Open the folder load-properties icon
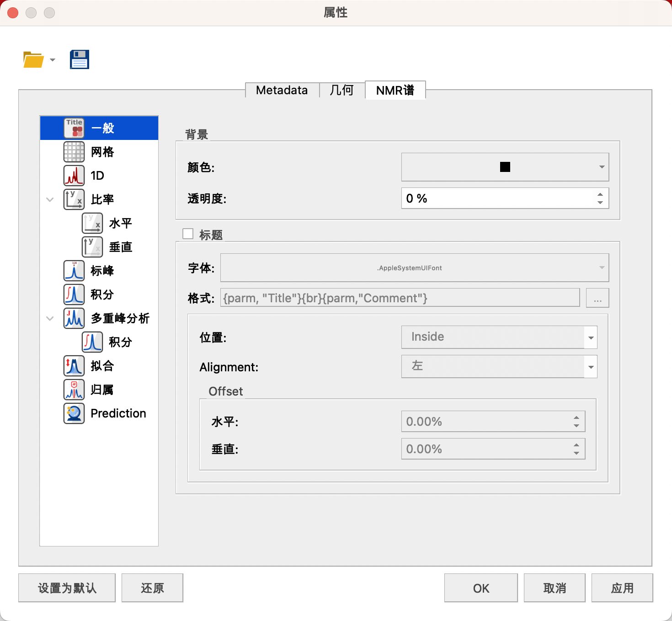 coord(33,60)
